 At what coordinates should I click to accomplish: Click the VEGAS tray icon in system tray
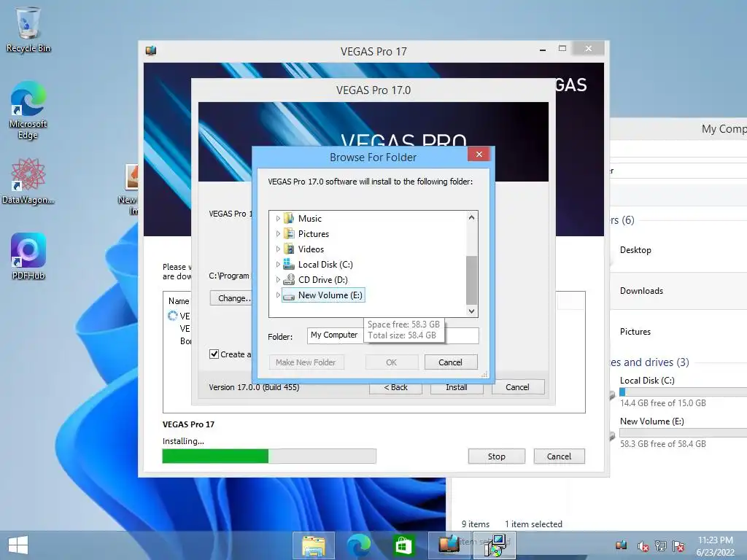click(622, 545)
